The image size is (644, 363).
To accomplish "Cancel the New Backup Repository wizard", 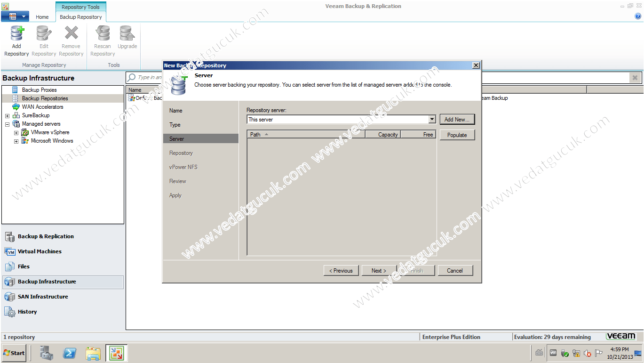I will coord(455,271).
